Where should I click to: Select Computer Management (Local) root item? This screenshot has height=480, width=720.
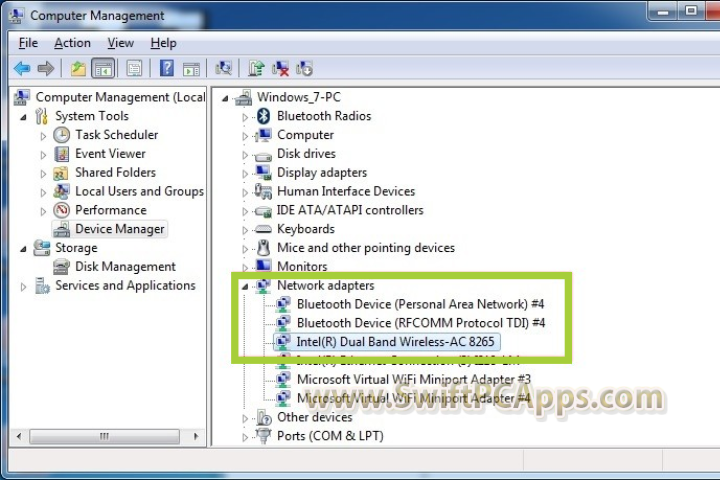click(x=120, y=97)
